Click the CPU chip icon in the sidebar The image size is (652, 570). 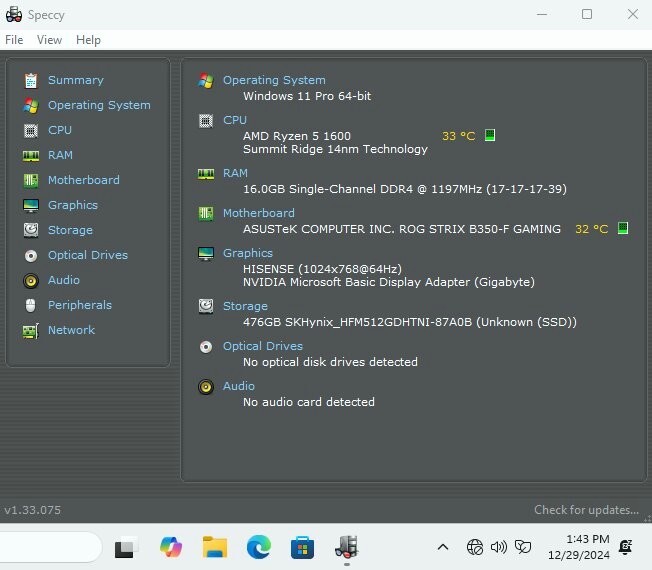31,131
